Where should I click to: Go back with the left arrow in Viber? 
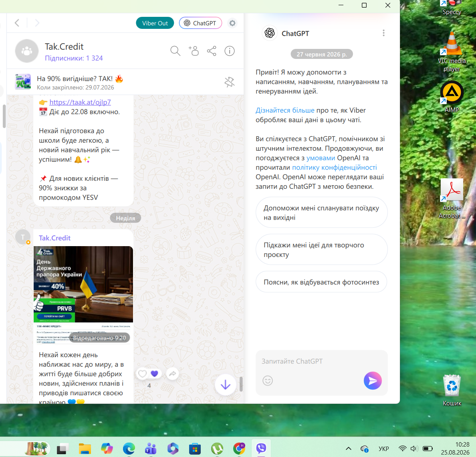(x=17, y=23)
